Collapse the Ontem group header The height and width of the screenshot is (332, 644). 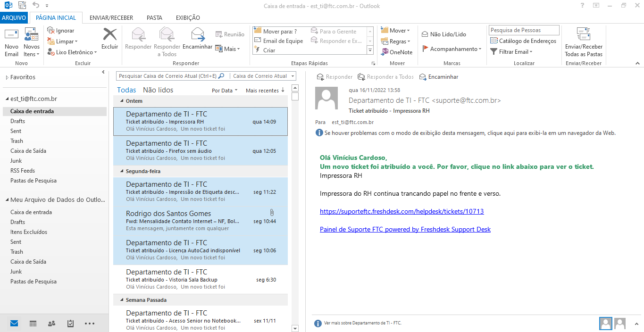(122, 101)
